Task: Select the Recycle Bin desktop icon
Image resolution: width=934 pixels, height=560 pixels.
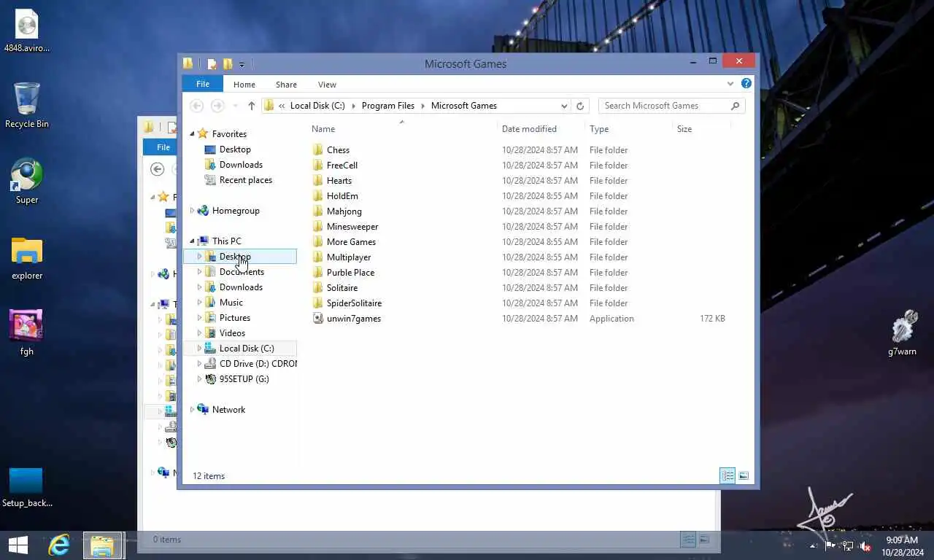Action: click(27, 105)
